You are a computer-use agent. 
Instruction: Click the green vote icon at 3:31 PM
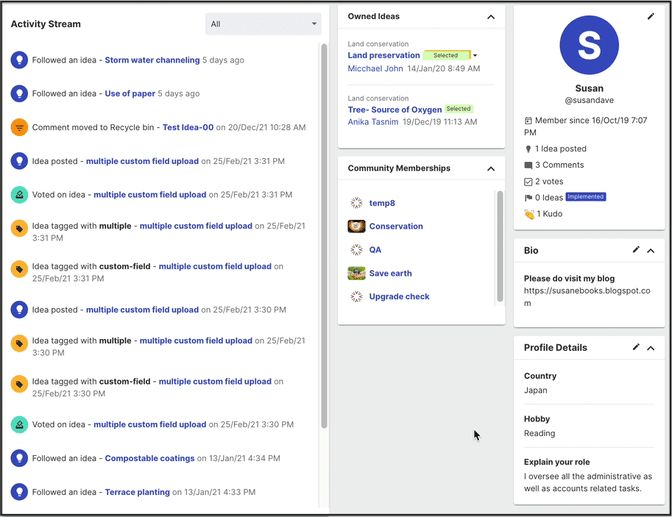(x=19, y=195)
